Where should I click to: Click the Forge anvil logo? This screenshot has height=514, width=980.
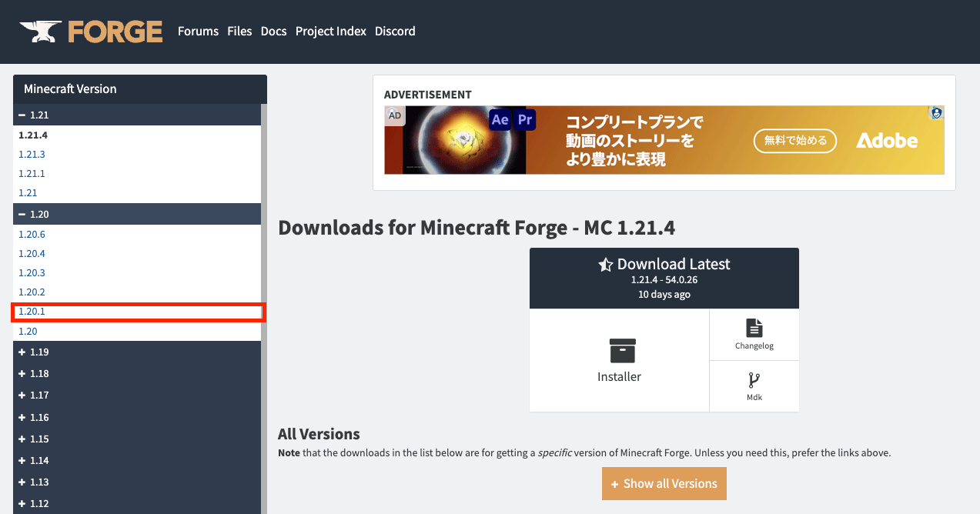tap(92, 32)
